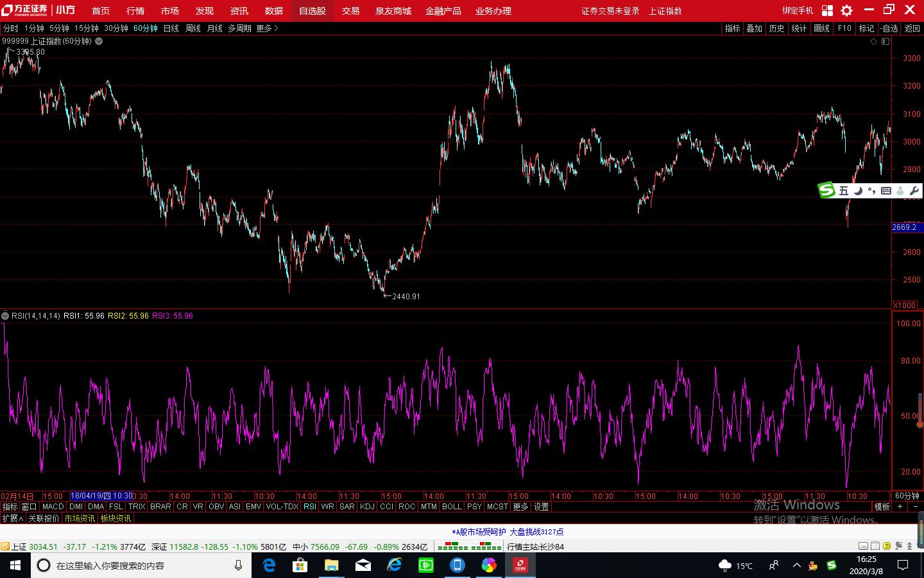This screenshot has height=578, width=924.
Task: Click the circular arrow next to 上证指数(60分钟)
Action: [99, 41]
